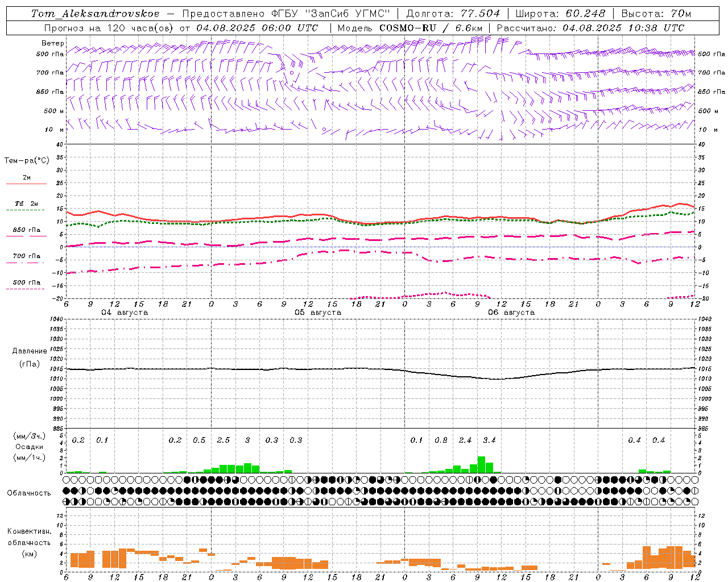
Task: Select the text "Широта: 60.248"
Action: (x=560, y=14)
